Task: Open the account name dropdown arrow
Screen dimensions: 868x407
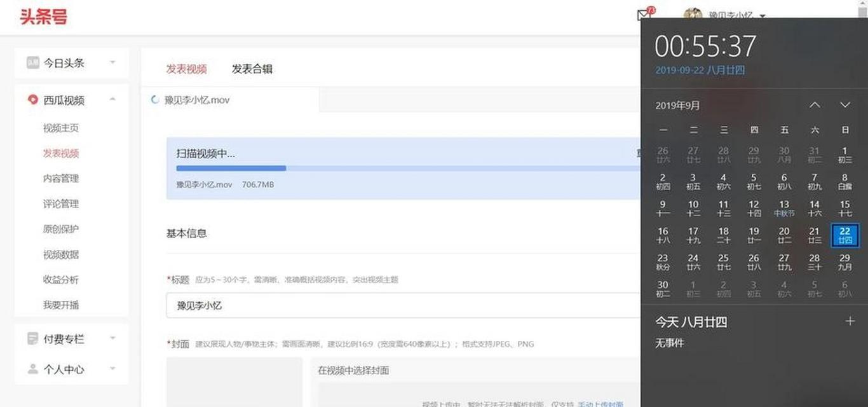Action: (x=763, y=16)
